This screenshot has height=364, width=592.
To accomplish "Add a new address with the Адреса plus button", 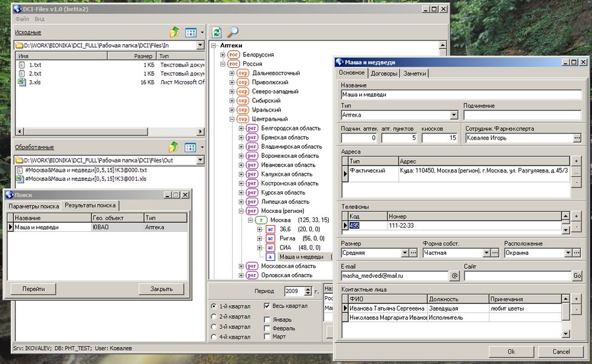I will point(576,161).
